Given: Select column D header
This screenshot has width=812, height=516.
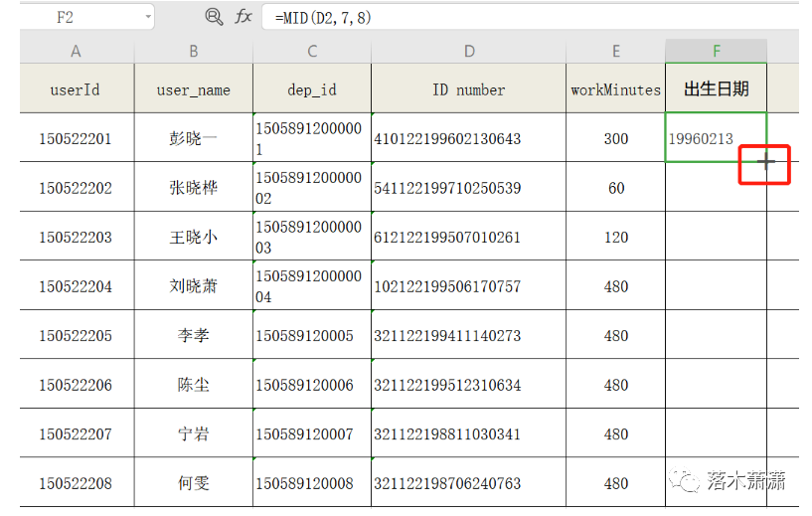Looking at the screenshot, I should pos(469,52).
